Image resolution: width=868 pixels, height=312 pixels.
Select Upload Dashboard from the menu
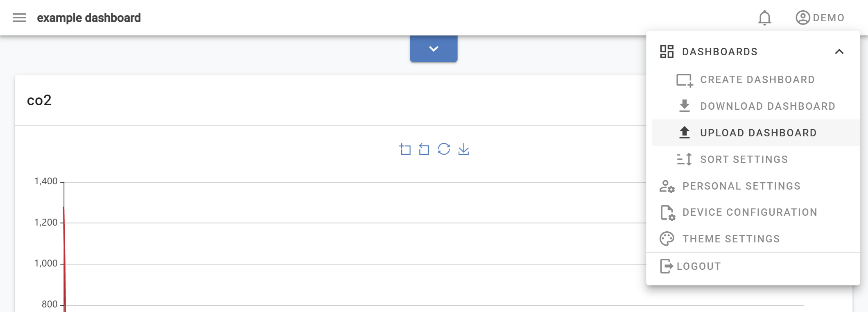[757, 132]
